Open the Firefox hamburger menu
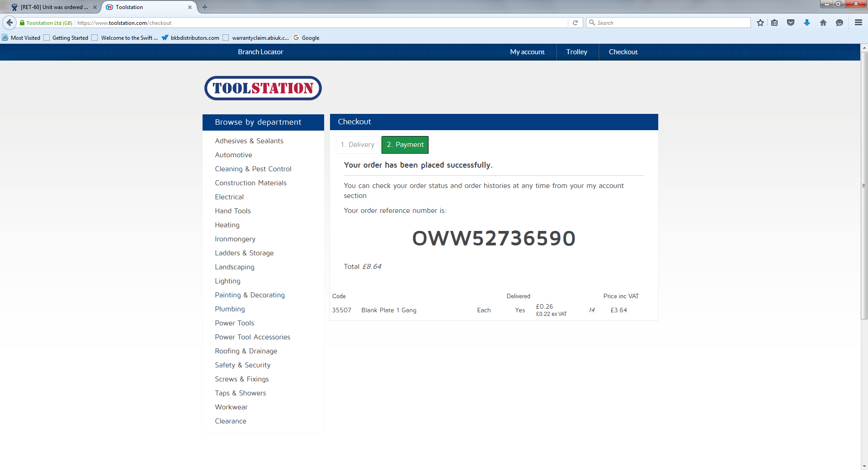 click(x=859, y=23)
